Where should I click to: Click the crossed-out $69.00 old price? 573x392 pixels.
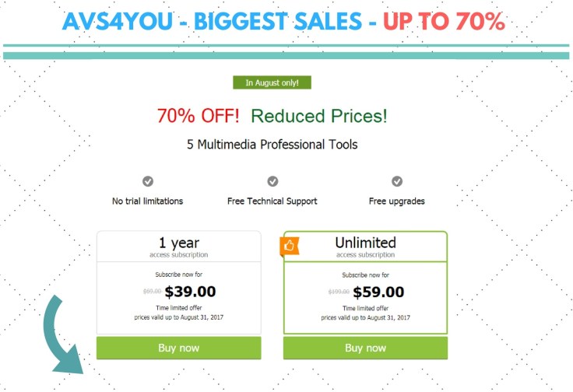click(x=153, y=292)
